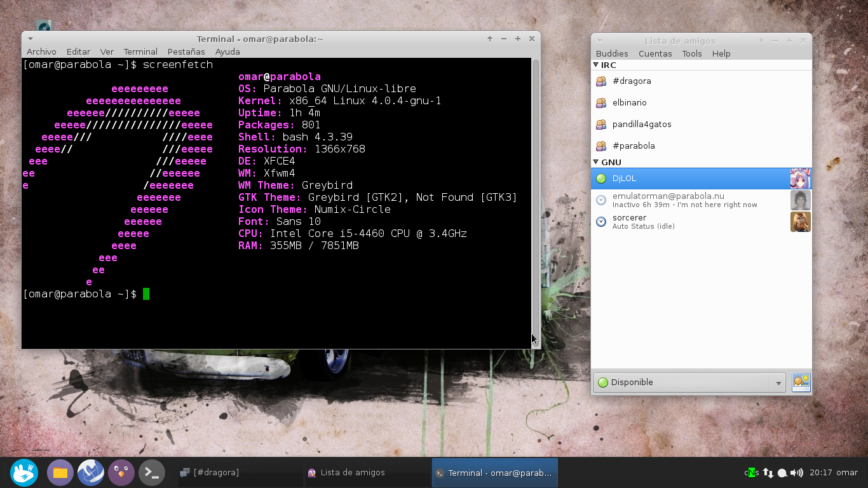
Task: Click emulatorman's avatar thumbnail
Action: pyautogui.click(x=800, y=200)
